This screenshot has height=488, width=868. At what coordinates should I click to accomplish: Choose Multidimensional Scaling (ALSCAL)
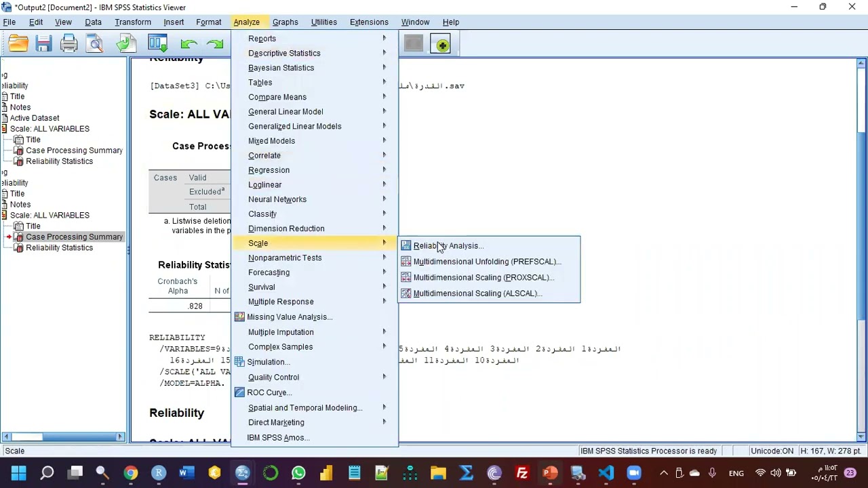(489, 293)
